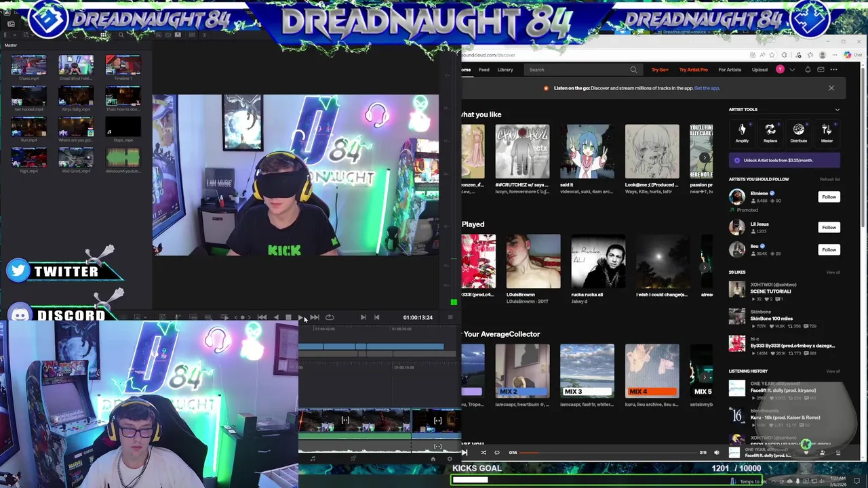This screenshot has width=868, height=488.
Task: Open the Replace artist tool
Action: 770,132
